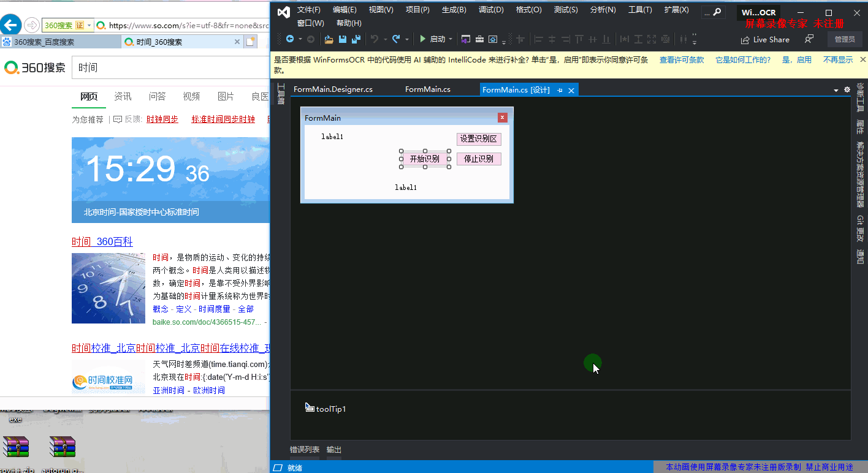The image size is (868, 473).
Task: Switch to the 360搜索_百度搜索 browser tab
Action: pyautogui.click(x=60, y=42)
